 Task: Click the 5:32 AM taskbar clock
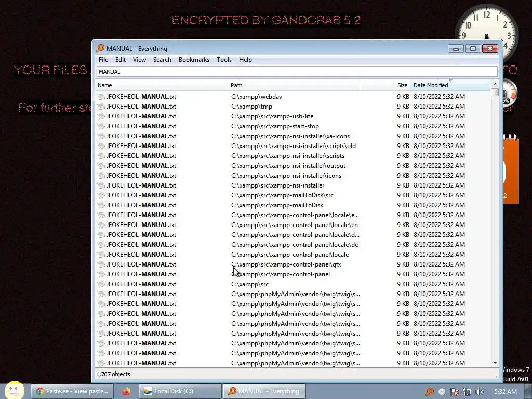[506, 392]
